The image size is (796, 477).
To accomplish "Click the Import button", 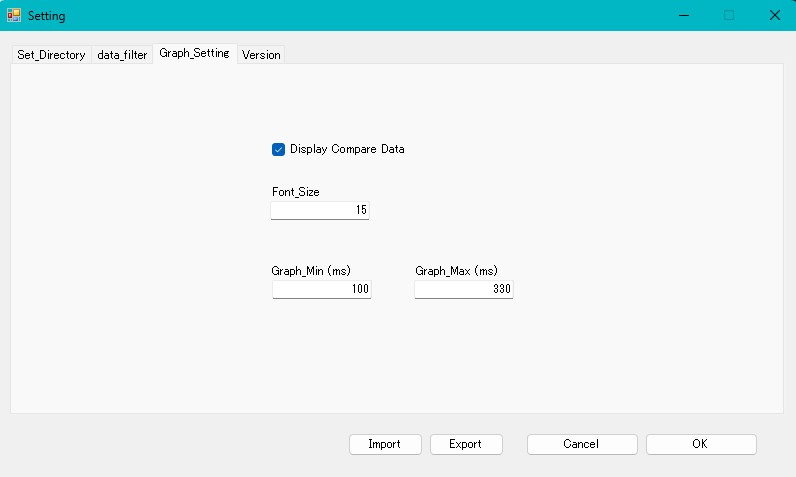I will click(385, 444).
